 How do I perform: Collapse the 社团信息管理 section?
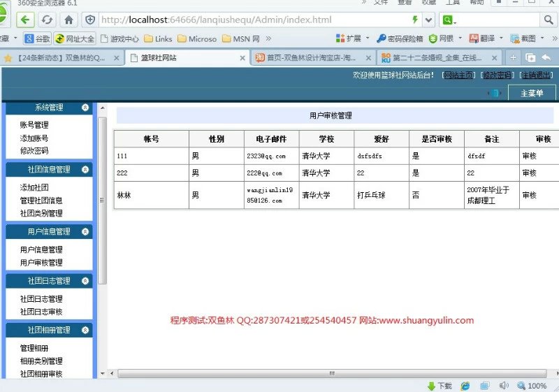[x=85, y=169]
